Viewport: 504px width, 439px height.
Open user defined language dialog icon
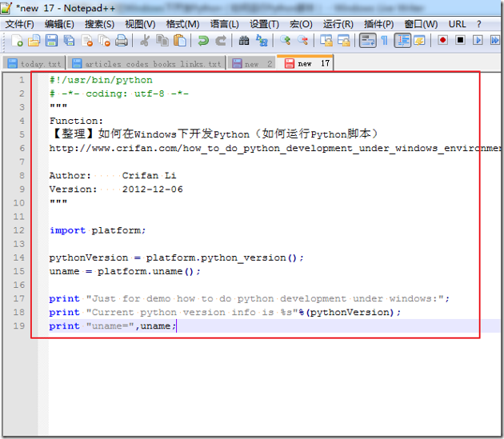point(419,41)
